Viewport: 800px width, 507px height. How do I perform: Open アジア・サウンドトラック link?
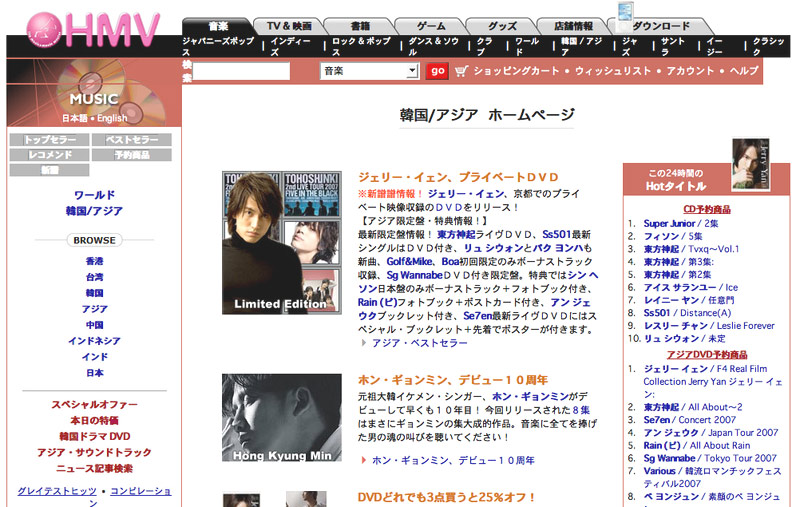tap(94, 452)
